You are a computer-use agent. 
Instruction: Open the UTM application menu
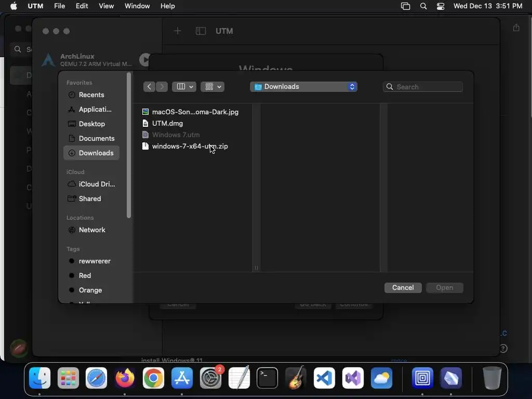tap(35, 6)
